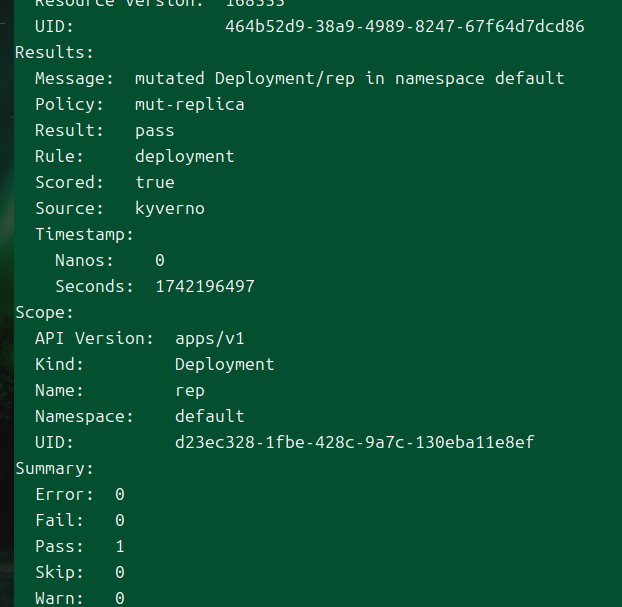The width and height of the screenshot is (622, 607).
Task: Click the Results: section heading
Action: click(54, 52)
